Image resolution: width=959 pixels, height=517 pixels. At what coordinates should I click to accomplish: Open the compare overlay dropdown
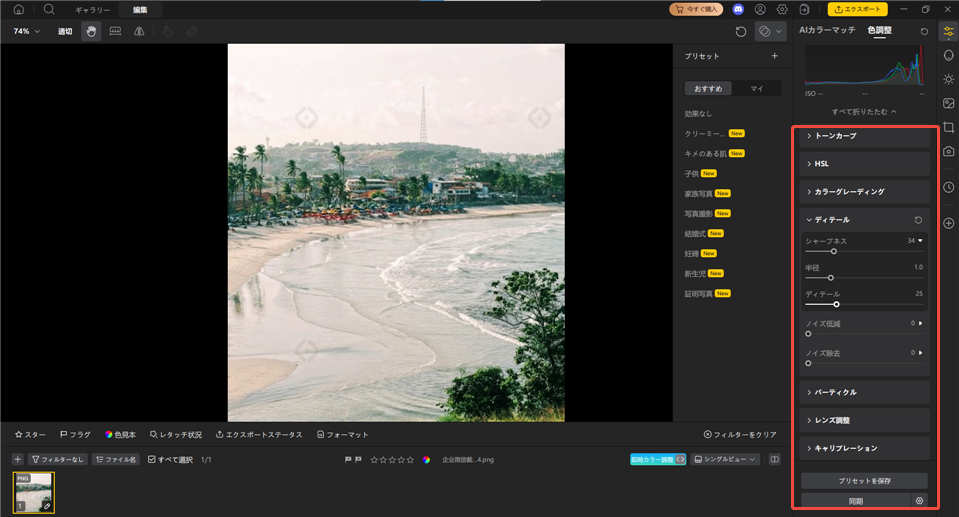point(771,31)
